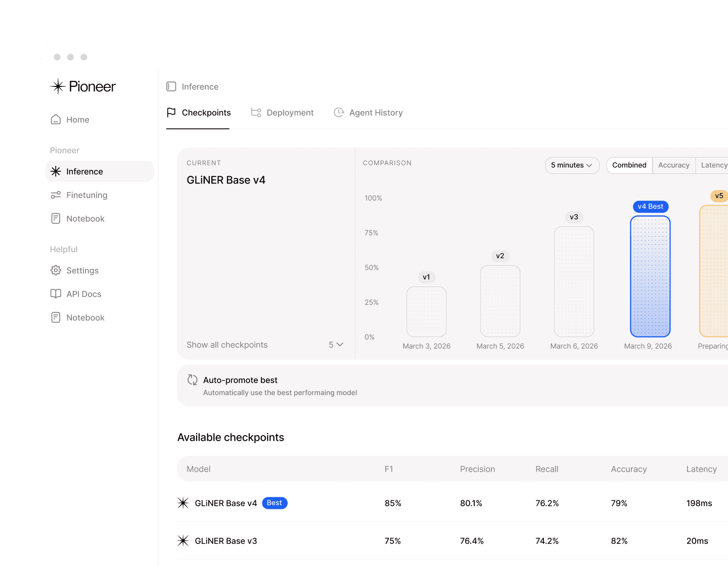
Task: Click the Model column header
Action: (199, 469)
